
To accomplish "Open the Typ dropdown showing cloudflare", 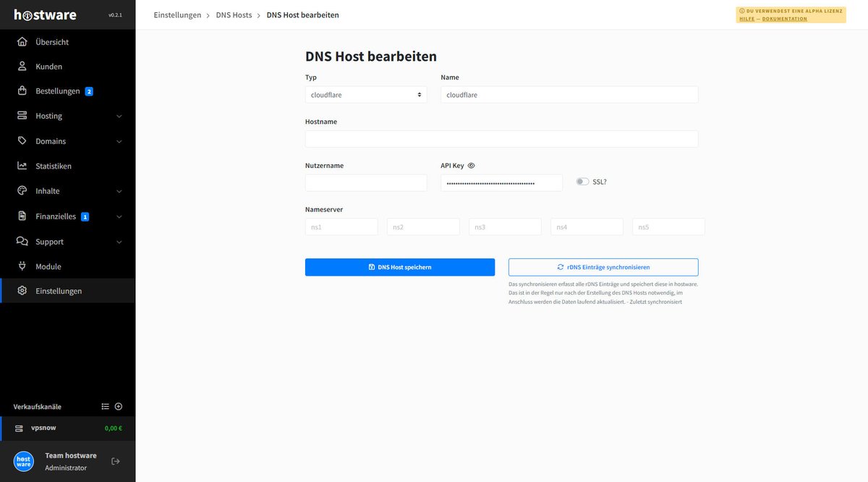I will [366, 95].
